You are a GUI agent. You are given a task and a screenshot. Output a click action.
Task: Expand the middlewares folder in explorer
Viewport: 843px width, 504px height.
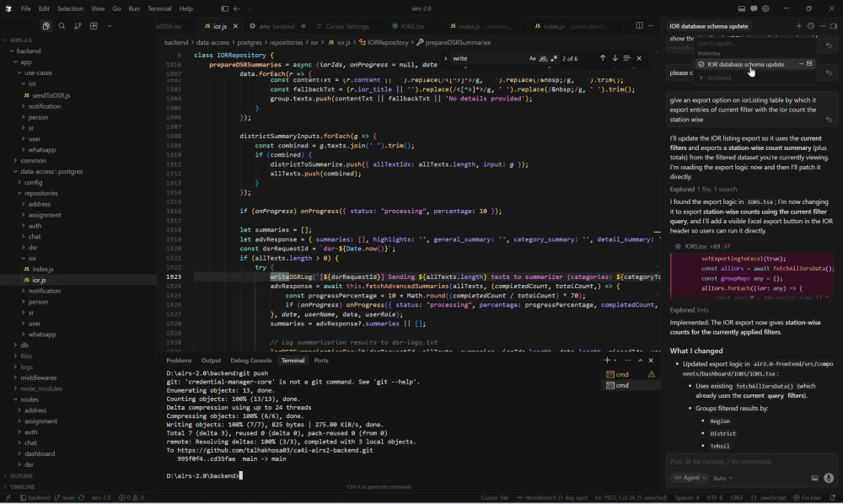(38, 378)
